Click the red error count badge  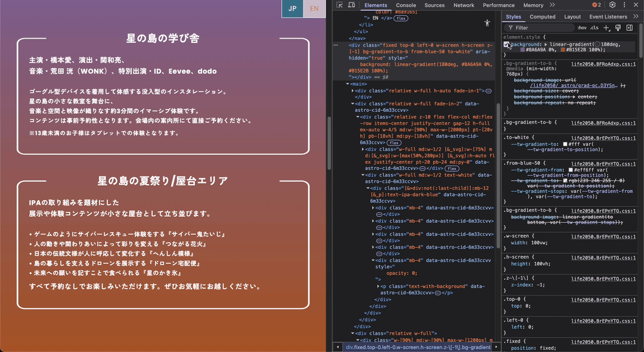597,5
